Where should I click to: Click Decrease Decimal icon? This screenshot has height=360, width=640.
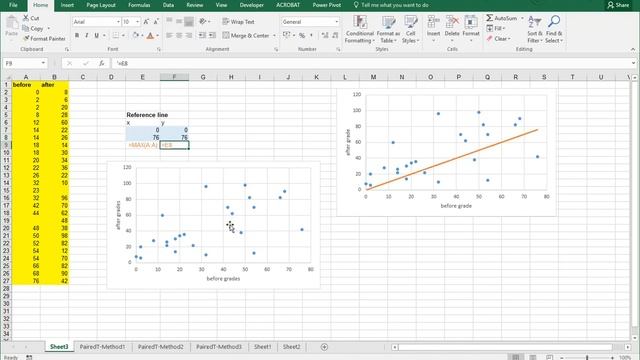click(335, 36)
